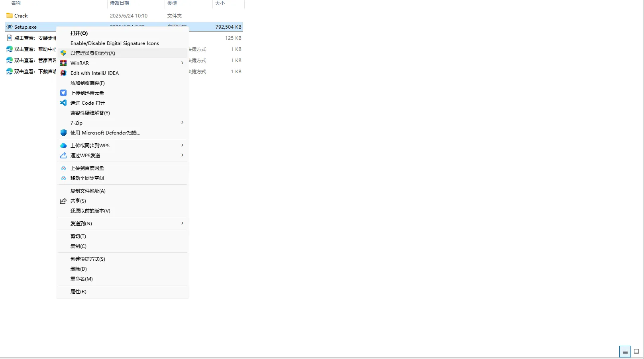Image resolution: width=644 pixels, height=359 pixels.
Task: Click the 792,504 KB size value
Action: pyautogui.click(x=228, y=27)
